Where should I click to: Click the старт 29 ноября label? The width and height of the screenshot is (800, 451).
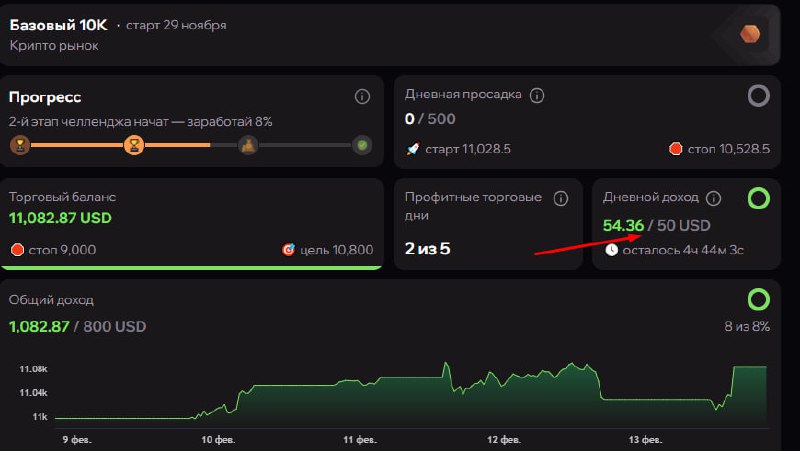[x=176, y=25]
